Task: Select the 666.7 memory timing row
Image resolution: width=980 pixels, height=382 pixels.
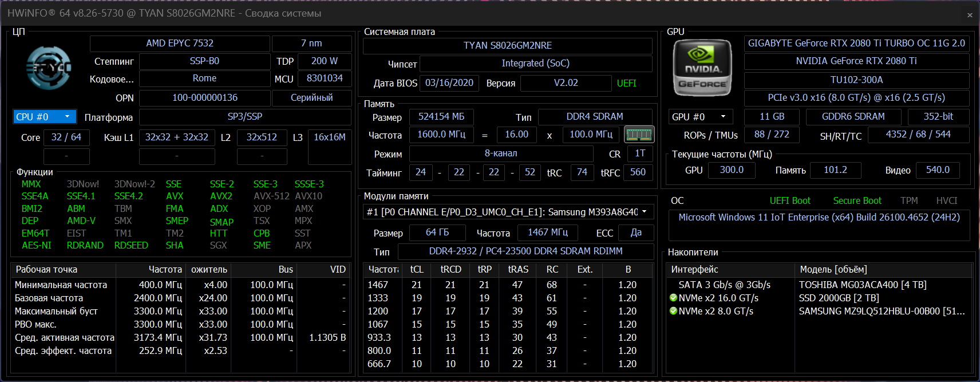Action: click(x=509, y=364)
